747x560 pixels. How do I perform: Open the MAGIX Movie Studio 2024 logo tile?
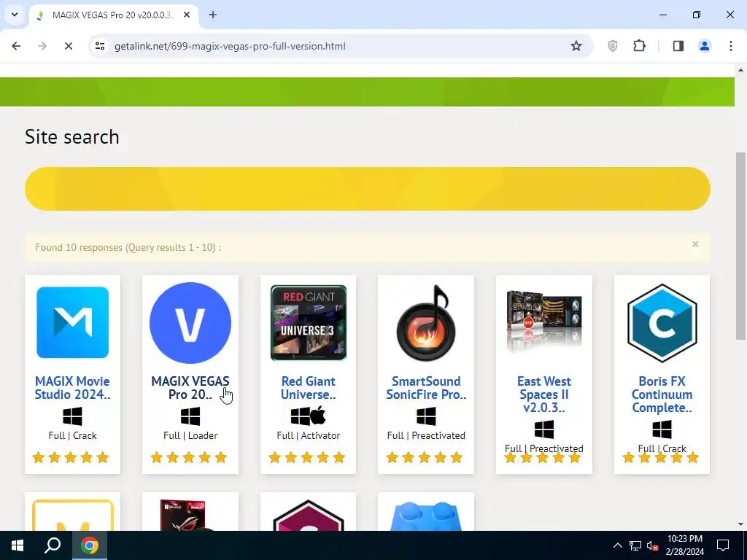(x=72, y=322)
